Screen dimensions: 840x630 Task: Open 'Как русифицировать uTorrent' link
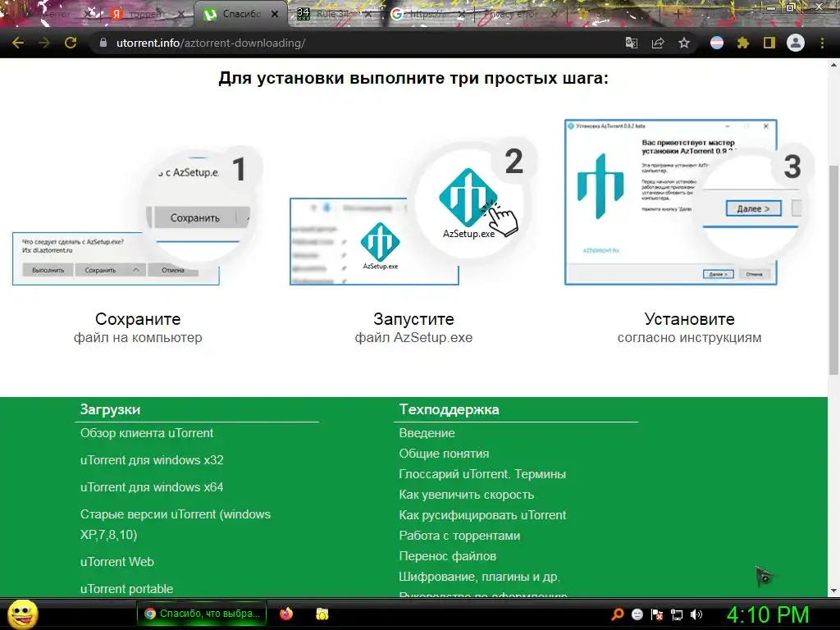(x=482, y=515)
